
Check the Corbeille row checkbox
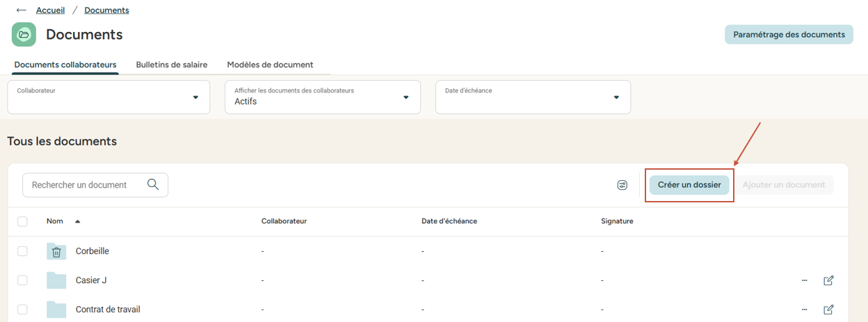coord(22,251)
